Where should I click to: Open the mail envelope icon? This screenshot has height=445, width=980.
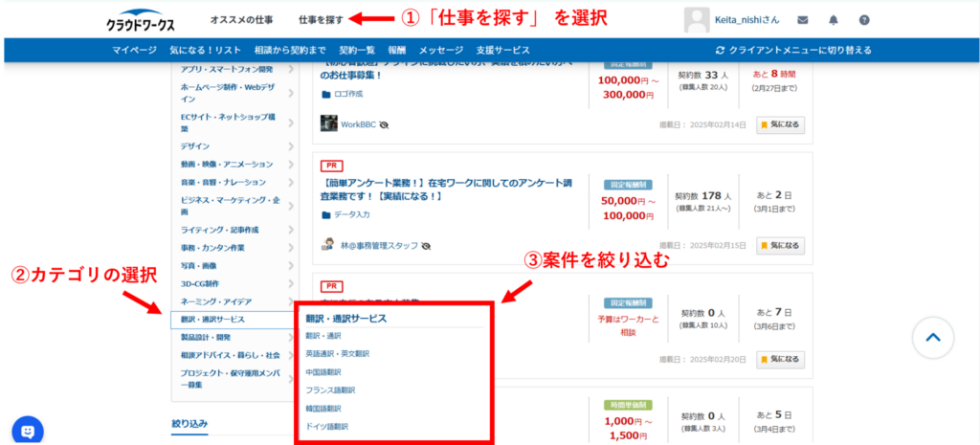coord(803,20)
